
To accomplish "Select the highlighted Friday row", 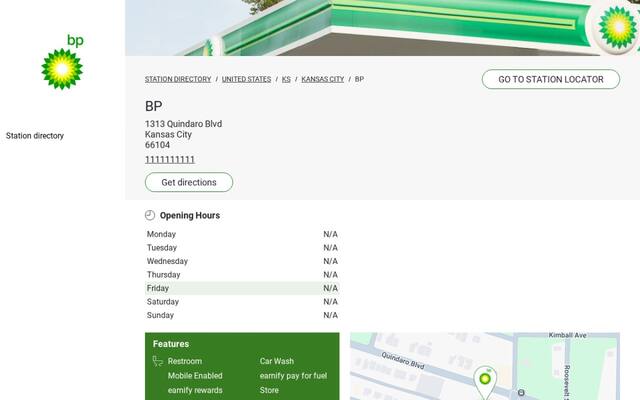I will [x=242, y=288].
